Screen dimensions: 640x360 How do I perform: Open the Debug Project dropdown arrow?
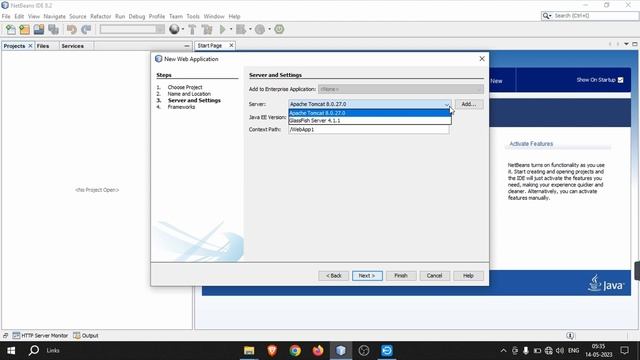[250, 29]
